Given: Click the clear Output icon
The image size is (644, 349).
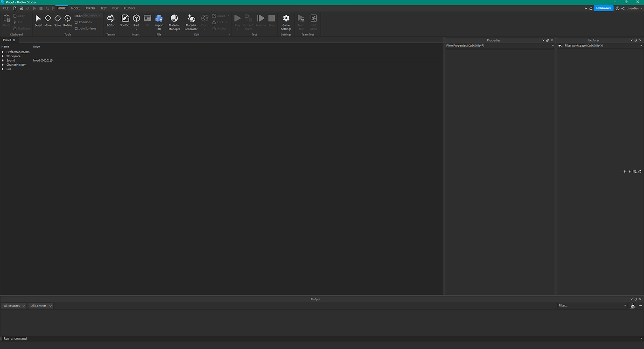Looking at the screenshot, I should tap(632, 306).
